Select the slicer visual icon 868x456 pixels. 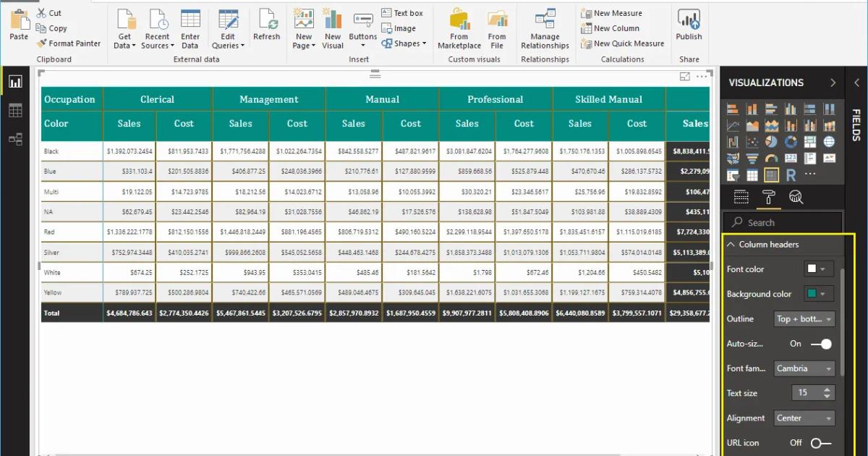pos(732,174)
